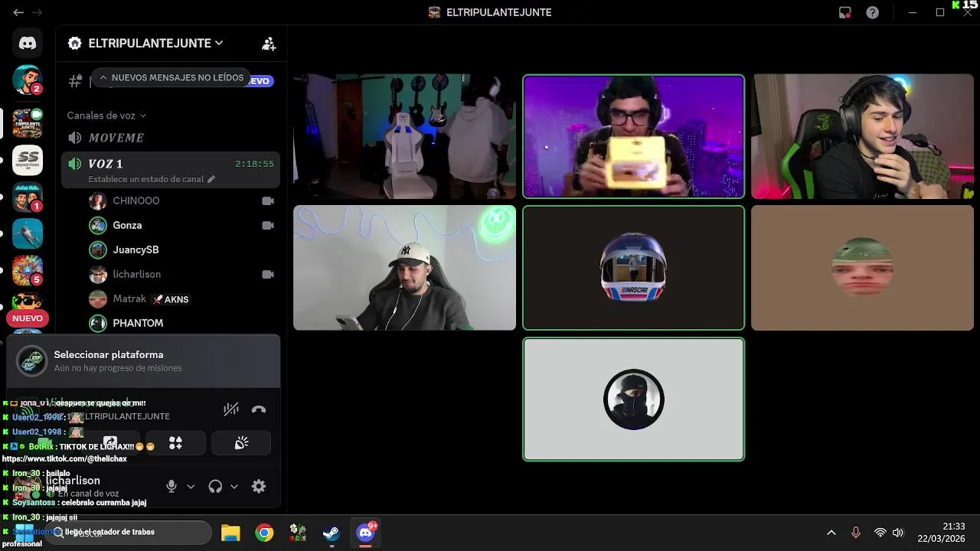Image resolution: width=980 pixels, height=551 pixels.
Task: Open Wi-Fi network tray icon
Action: tap(880, 533)
